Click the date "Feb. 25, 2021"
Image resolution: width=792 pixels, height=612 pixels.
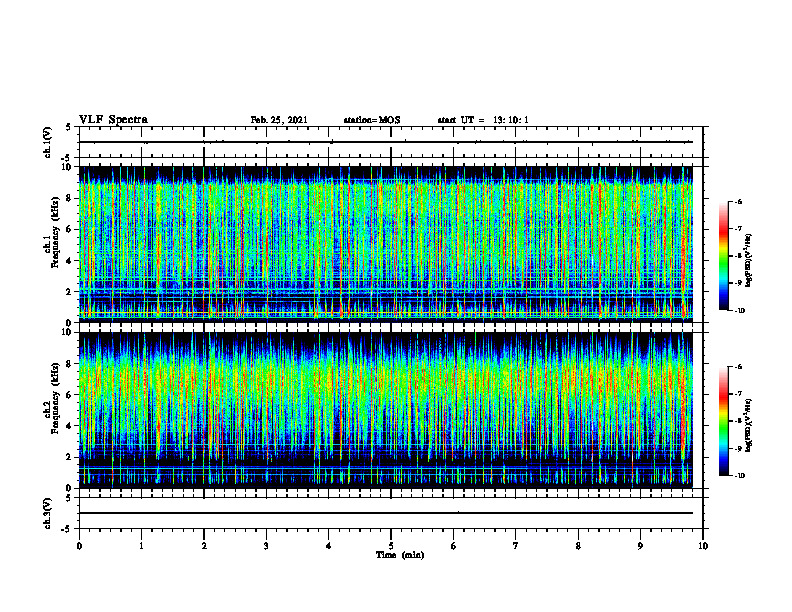(279, 120)
